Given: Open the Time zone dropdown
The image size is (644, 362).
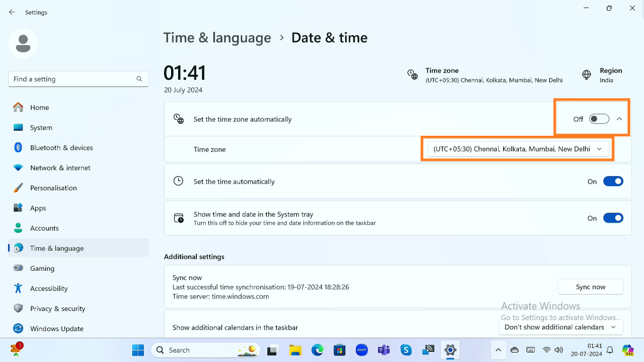Looking at the screenshot, I should (518, 149).
